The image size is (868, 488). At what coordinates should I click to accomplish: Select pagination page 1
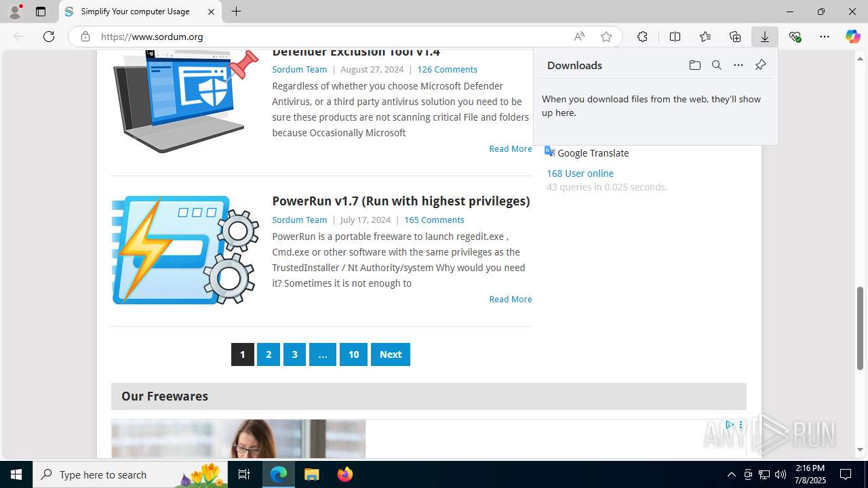click(x=243, y=354)
